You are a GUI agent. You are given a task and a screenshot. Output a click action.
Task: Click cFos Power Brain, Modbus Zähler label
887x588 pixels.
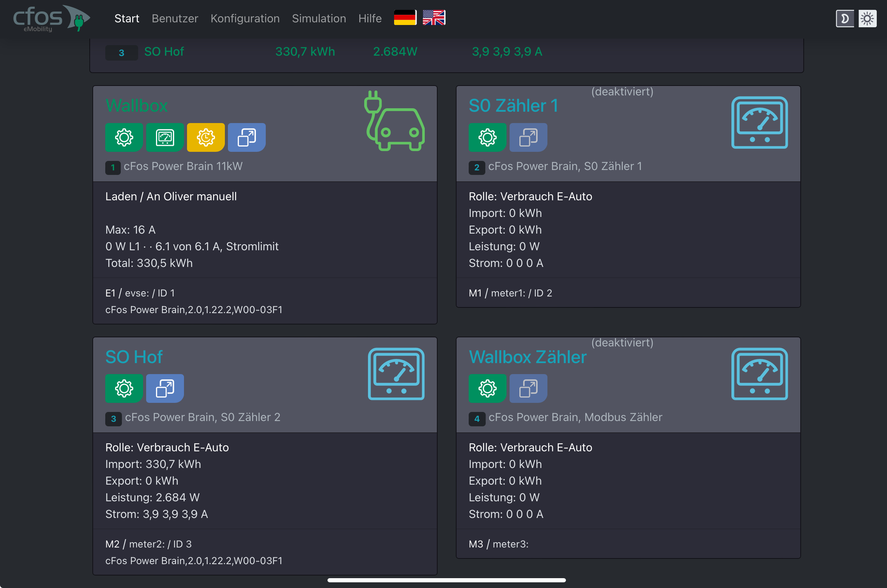[x=575, y=417]
